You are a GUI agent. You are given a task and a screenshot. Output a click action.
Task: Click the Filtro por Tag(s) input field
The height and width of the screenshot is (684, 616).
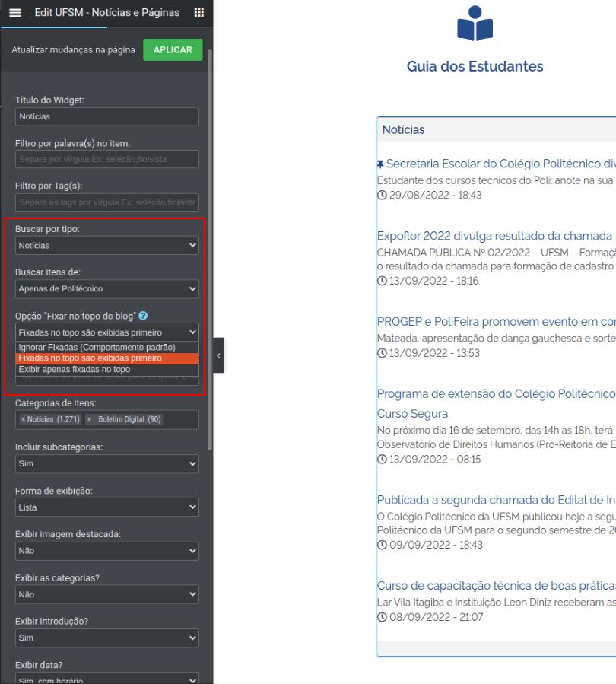[x=106, y=202]
